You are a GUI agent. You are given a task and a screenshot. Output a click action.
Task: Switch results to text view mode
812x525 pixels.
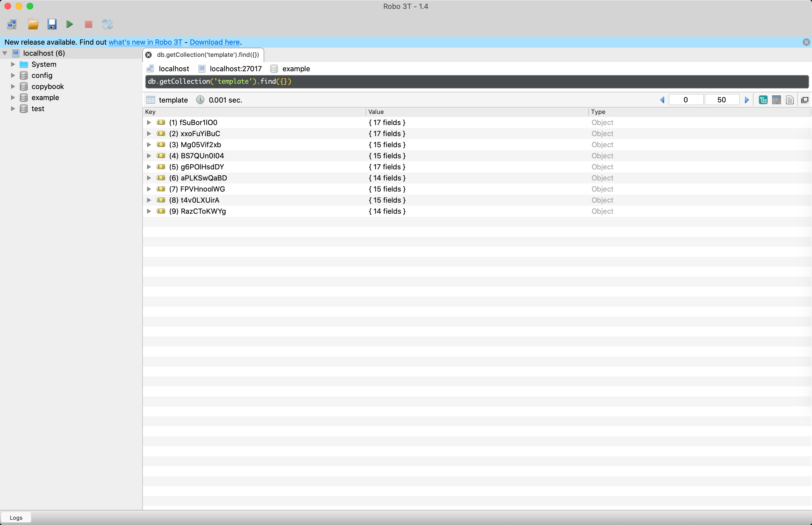(790, 100)
